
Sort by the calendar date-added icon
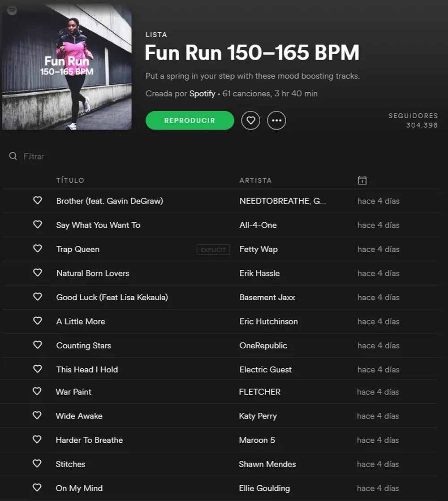click(362, 180)
